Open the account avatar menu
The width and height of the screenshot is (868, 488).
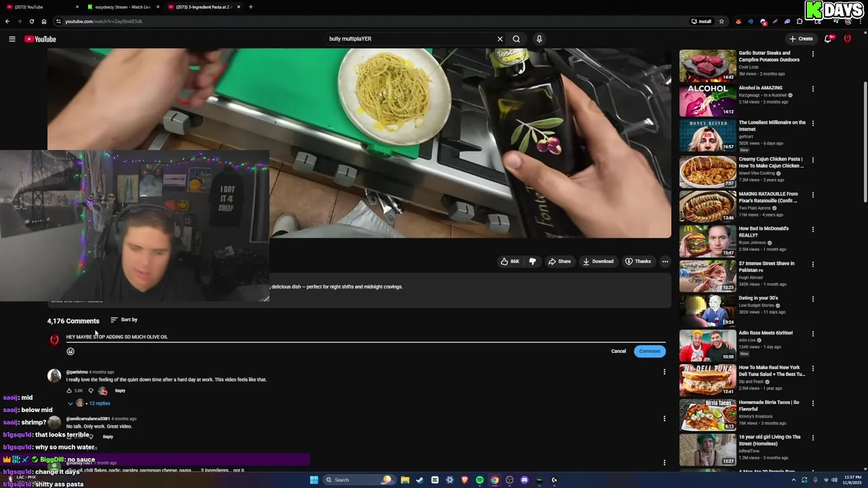847,39
